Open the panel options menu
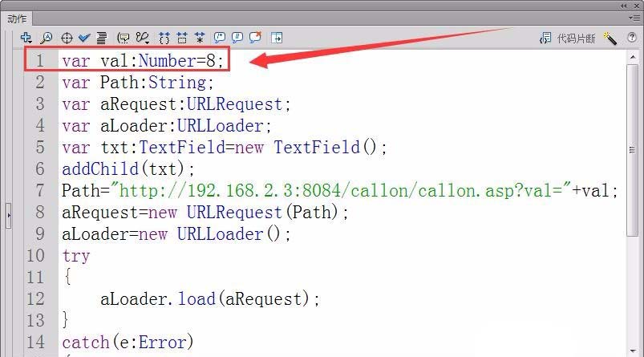The image size is (644, 357). point(634,18)
